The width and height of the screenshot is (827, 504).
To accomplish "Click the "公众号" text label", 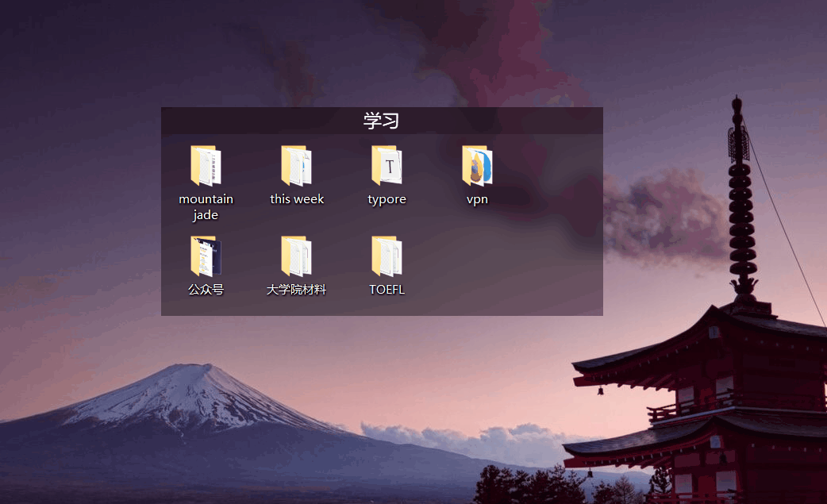I will coord(206,290).
